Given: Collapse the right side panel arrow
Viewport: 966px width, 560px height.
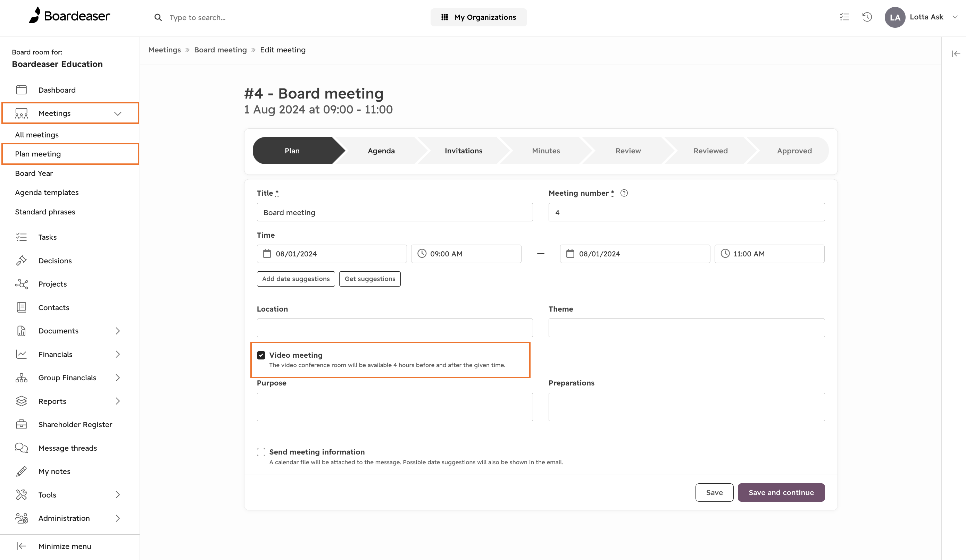Looking at the screenshot, I should (x=956, y=54).
